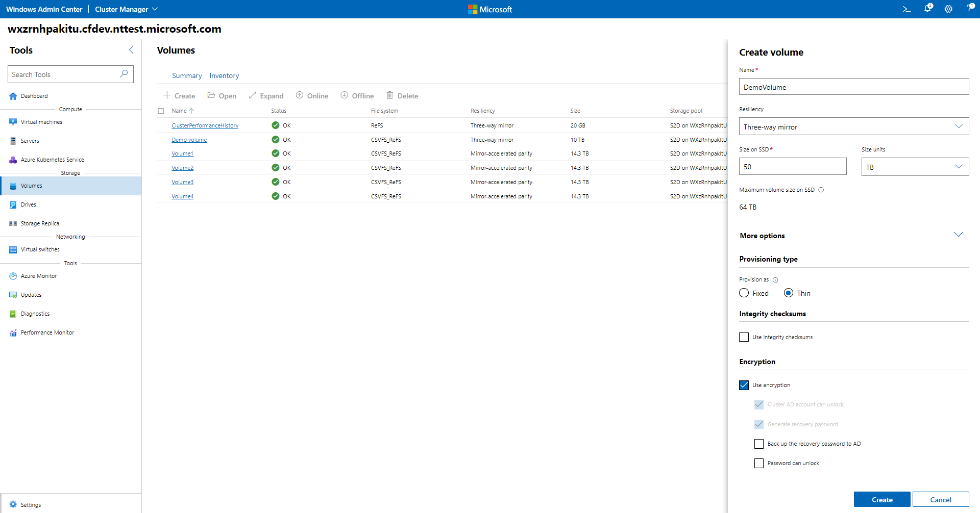The image size is (980, 513).
Task: Switch to the Summary tab
Action: pyautogui.click(x=187, y=75)
